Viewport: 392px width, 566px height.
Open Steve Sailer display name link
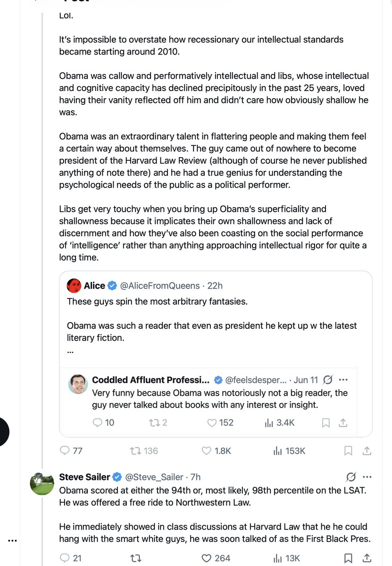pos(85,477)
